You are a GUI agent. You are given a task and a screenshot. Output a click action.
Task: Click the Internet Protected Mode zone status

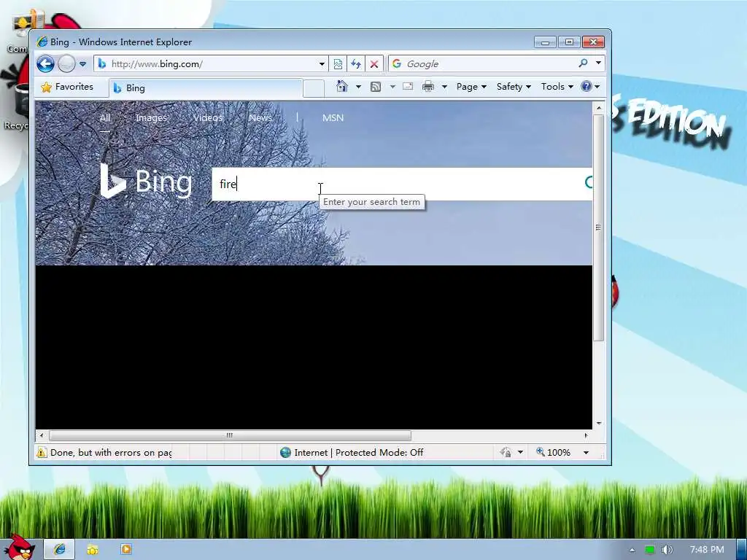(x=352, y=452)
